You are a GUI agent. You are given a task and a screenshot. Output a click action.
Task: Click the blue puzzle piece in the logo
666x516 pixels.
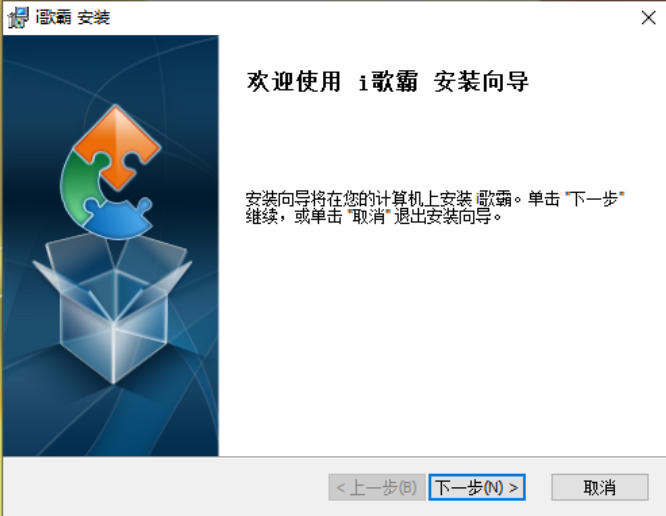pos(117,217)
